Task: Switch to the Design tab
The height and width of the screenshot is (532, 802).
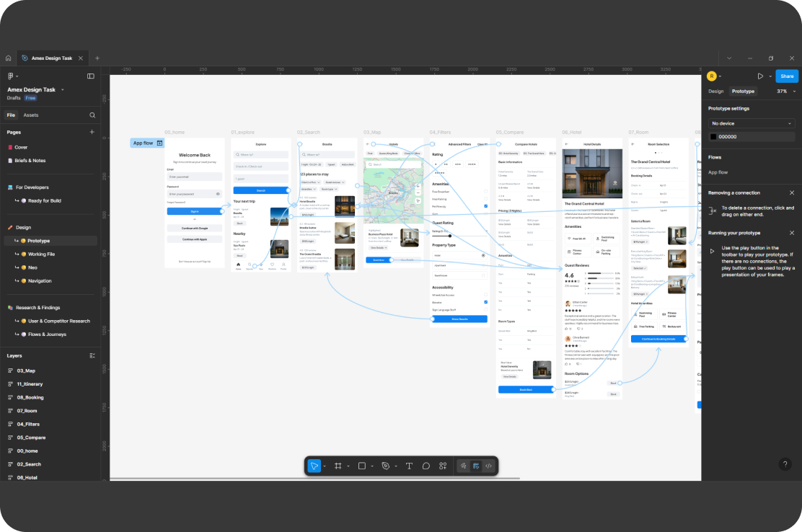Action: pyautogui.click(x=715, y=92)
